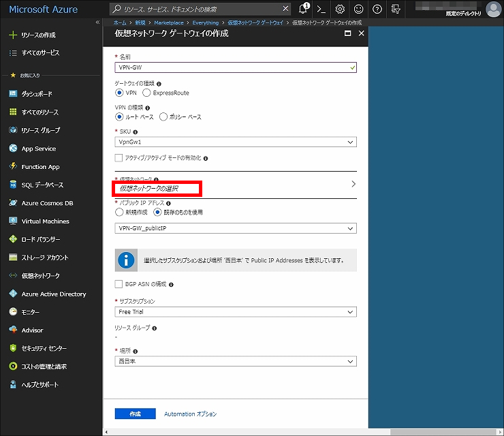Open Azure Cosmos DB sidebar icon
The width and height of the screenshot is (504, 436).
click(x=13, y=202)
